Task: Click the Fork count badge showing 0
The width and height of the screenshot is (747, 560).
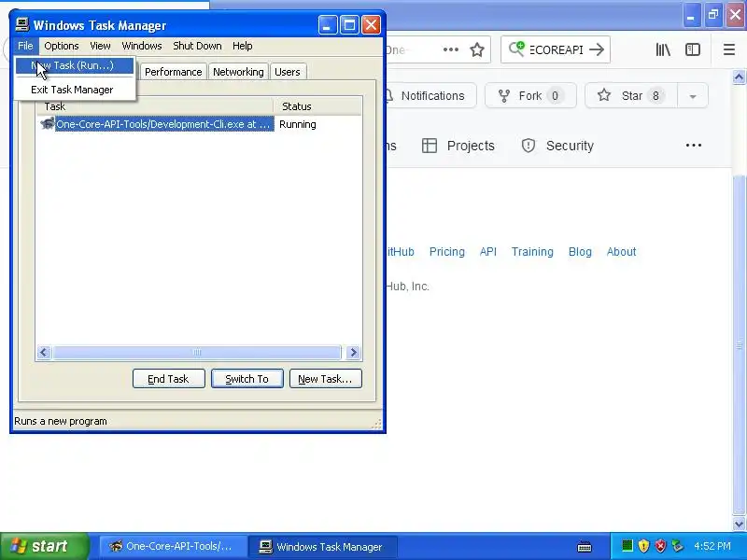Action: click(x=555, y=96)
